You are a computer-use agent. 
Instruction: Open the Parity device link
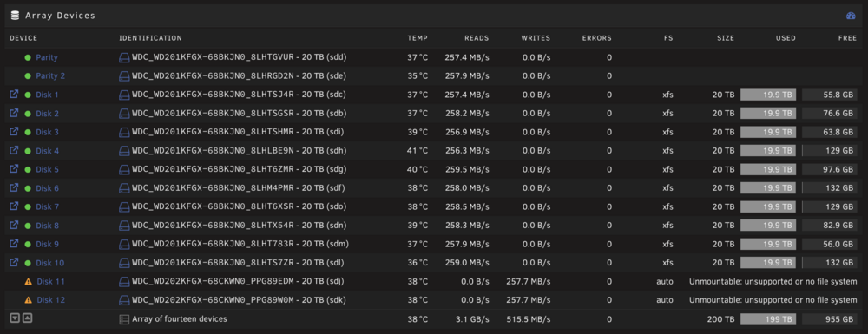47,57
